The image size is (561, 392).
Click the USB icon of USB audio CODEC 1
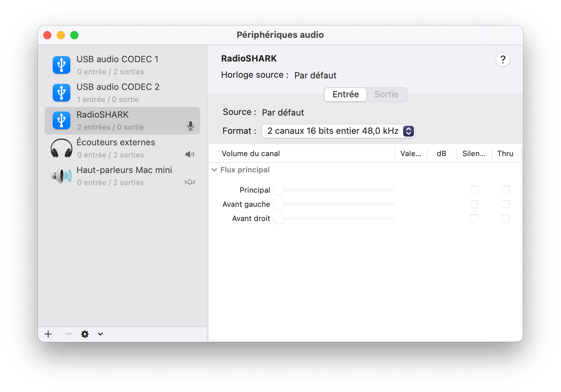tap(62, 65)
